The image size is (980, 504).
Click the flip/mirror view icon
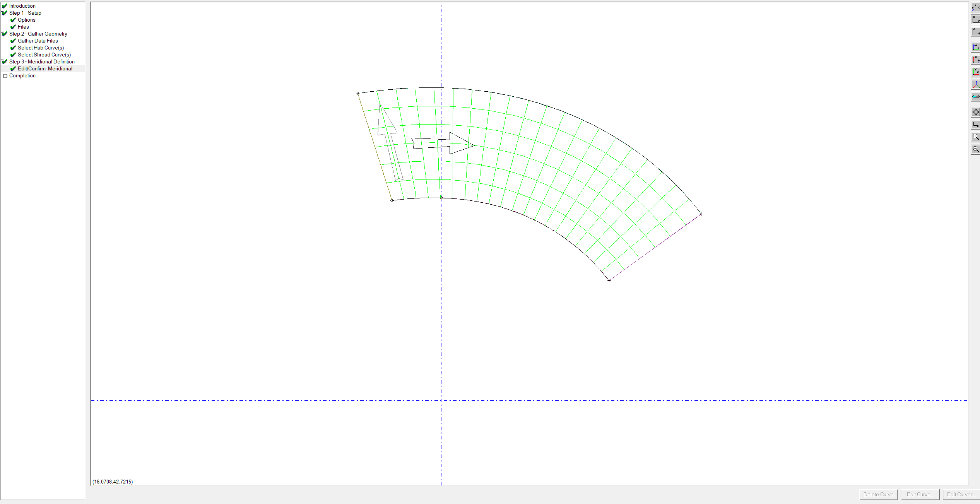[975, 97]
